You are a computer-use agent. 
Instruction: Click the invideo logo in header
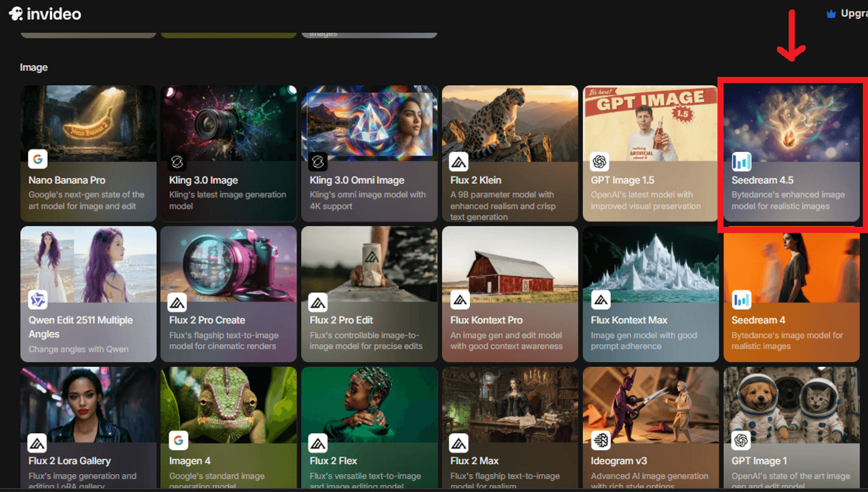click(x=45, y=14)
